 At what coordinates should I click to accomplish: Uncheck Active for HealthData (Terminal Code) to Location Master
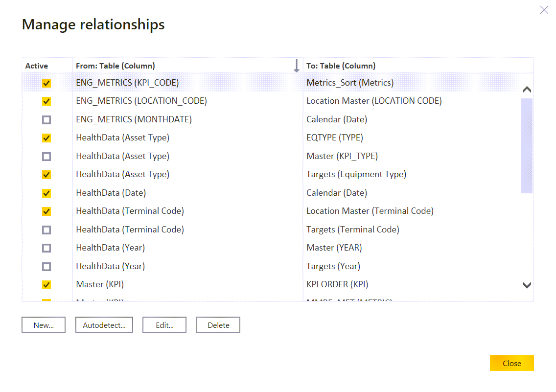pyautogui.click(x=46, y=211)
